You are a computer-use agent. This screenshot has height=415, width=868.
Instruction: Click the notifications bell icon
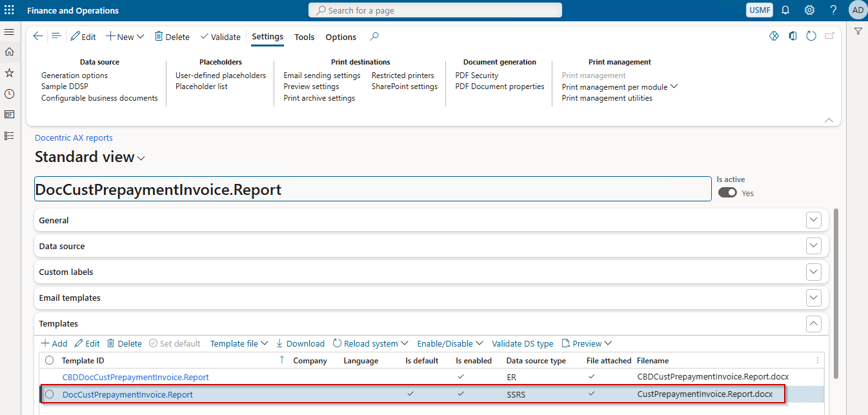(x=785, y=10)
